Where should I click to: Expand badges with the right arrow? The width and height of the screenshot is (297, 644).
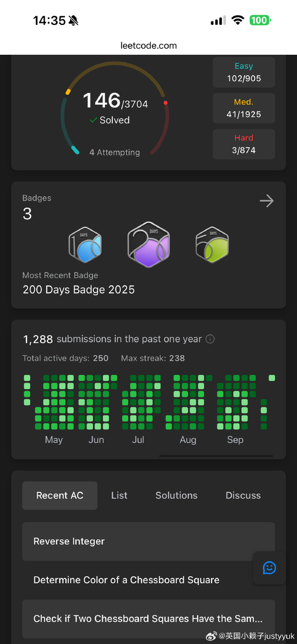pyautogui.click(x=266, y=201)
